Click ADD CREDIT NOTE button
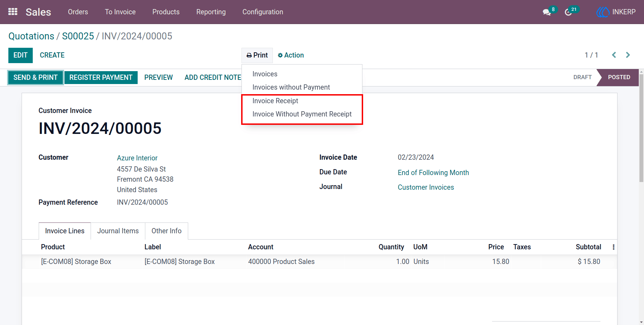 click(213, 77)
